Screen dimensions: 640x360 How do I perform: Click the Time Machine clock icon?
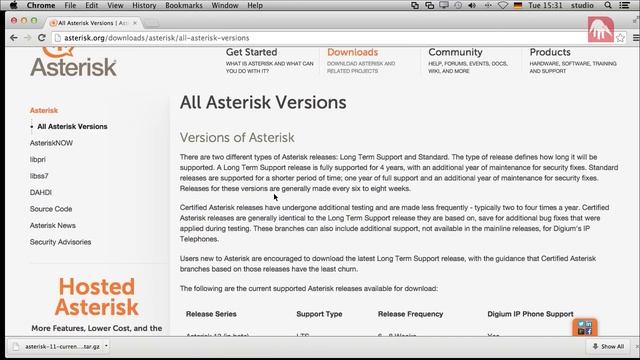tap(458, 5)
